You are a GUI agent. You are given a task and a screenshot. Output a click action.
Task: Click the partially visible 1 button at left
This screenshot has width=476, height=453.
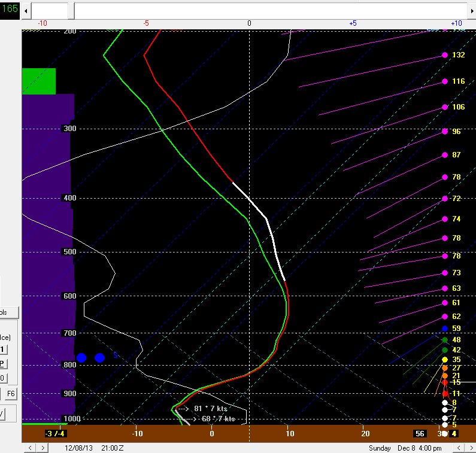pyautogui.click(x=3, y=349)
